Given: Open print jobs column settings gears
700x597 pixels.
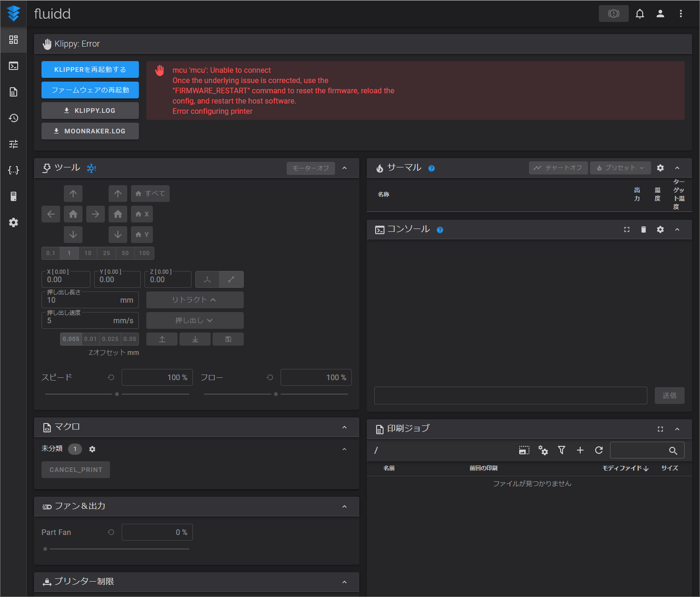Looking at the screenshot, I should 543,450.
